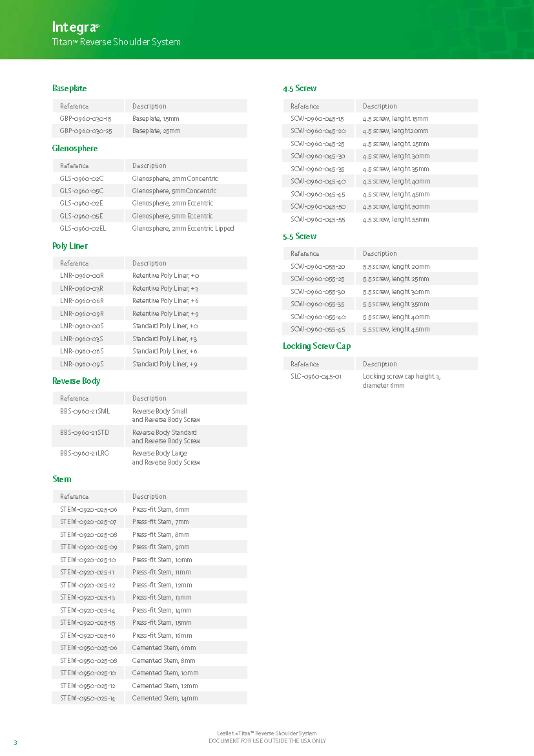Click Standard Poly Liner, +6 description
This screenshot has width=534, height=756.
[165, 352]
